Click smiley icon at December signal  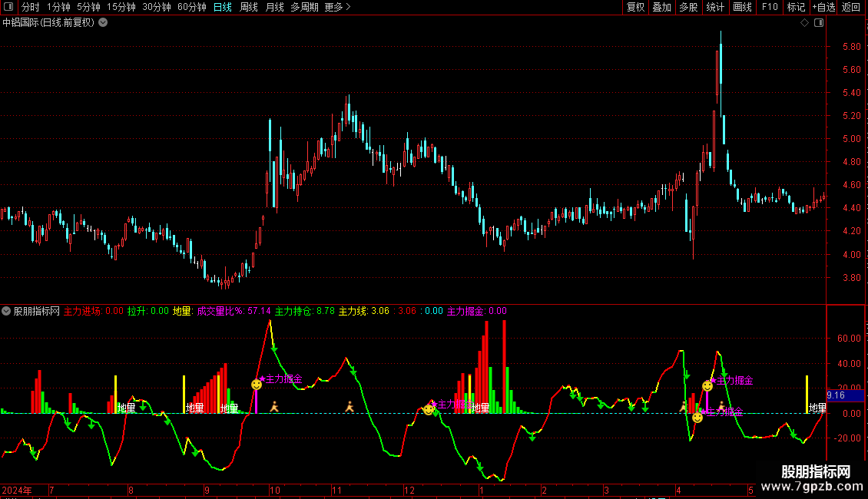(428, 410)
